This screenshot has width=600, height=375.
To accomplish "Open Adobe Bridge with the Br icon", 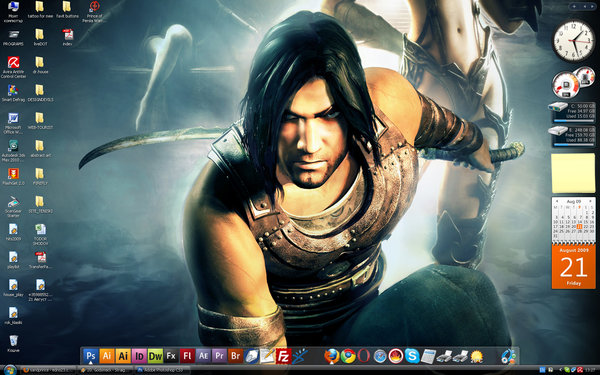I will [x=235, y=356].
